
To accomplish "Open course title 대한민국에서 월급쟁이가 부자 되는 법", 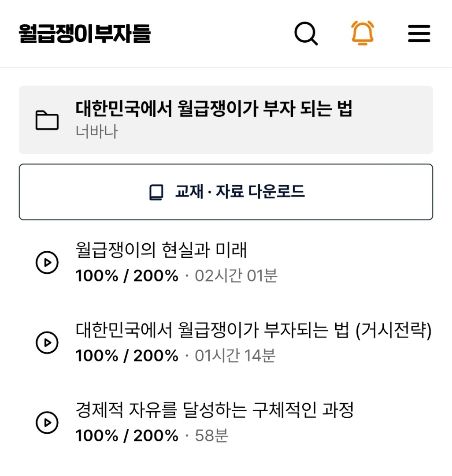I will tap(214, 108).
